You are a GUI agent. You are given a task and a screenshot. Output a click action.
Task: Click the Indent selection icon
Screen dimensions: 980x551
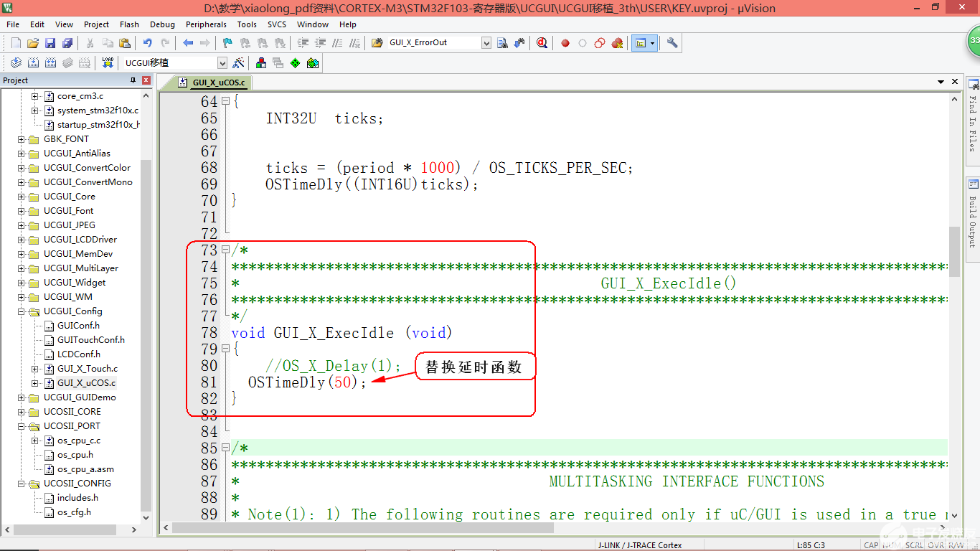click(x=303, y=43)
